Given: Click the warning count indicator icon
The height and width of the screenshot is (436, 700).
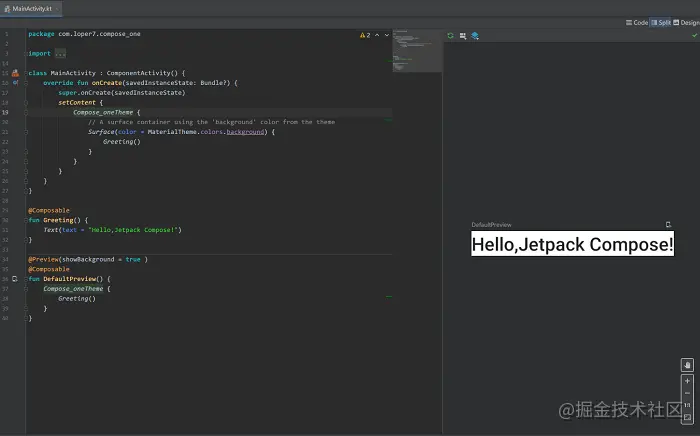Looking at the screenshot, I should point(365,35).
